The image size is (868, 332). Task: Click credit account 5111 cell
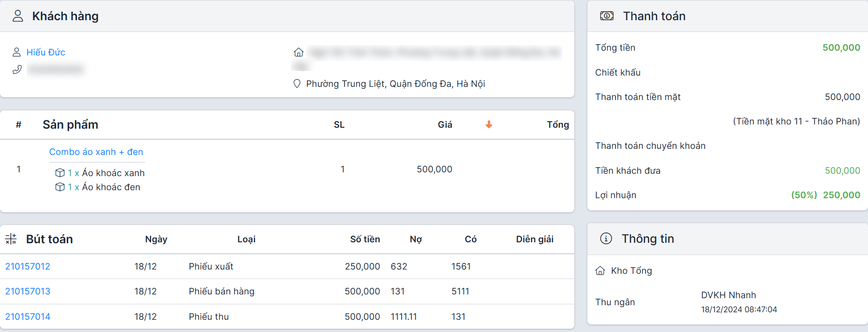coord(460,291)
